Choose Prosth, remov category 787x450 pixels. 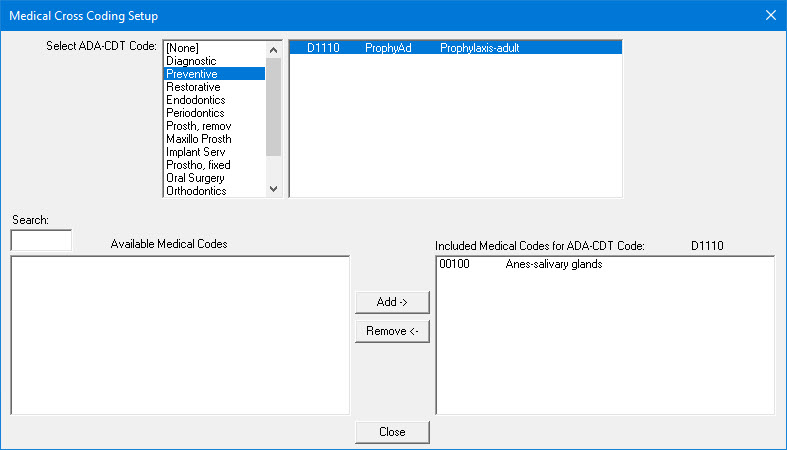(198, 126)
